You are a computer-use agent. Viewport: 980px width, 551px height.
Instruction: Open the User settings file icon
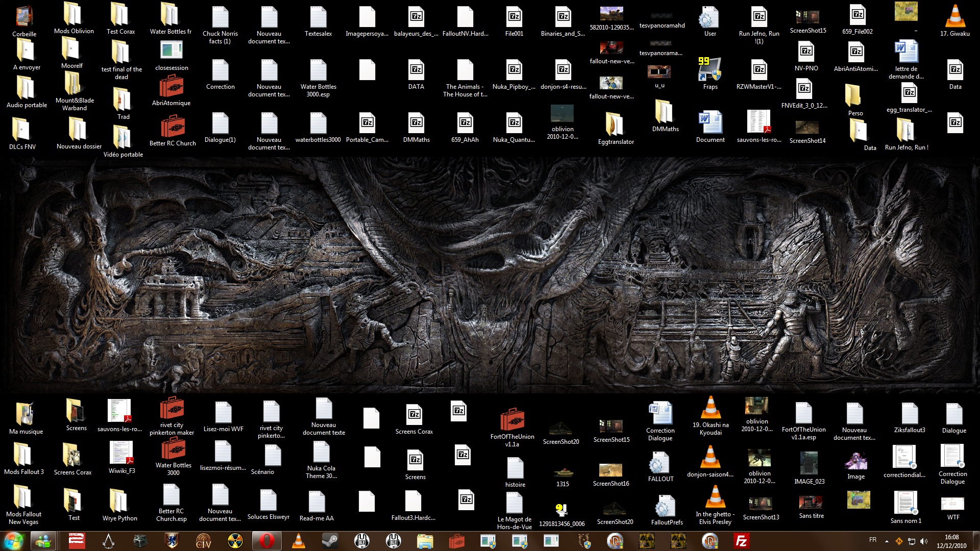point(710,21)
